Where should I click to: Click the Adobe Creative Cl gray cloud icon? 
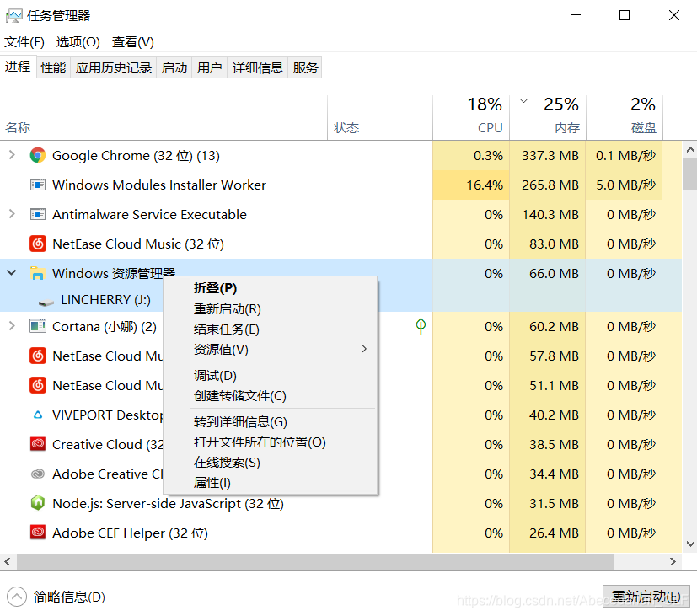tap(38, 474)
